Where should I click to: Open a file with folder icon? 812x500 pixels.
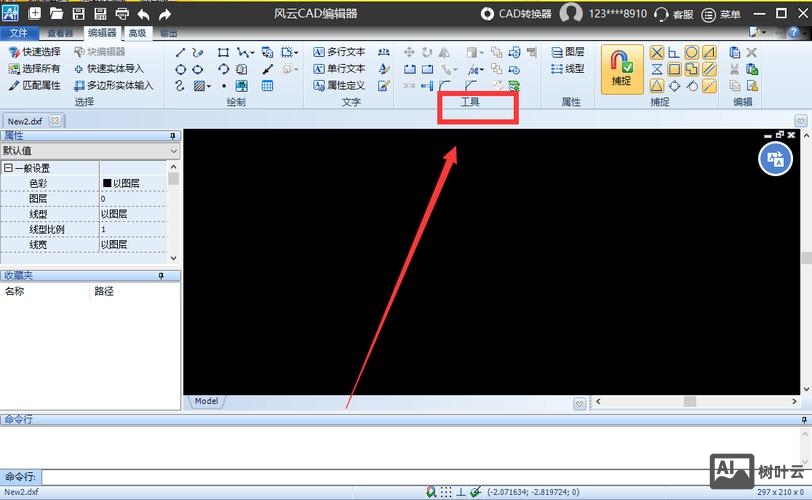56,13
